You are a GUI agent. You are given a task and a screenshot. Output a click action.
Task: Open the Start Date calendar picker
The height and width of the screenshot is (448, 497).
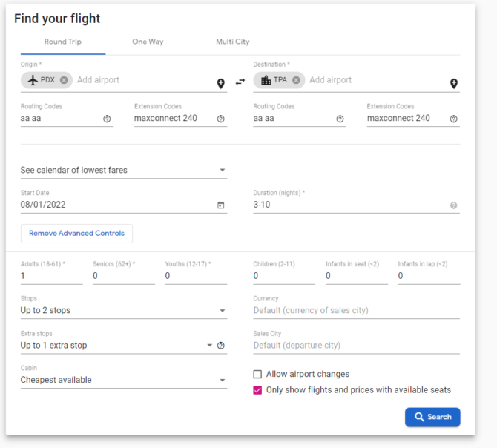coord(221,205)
